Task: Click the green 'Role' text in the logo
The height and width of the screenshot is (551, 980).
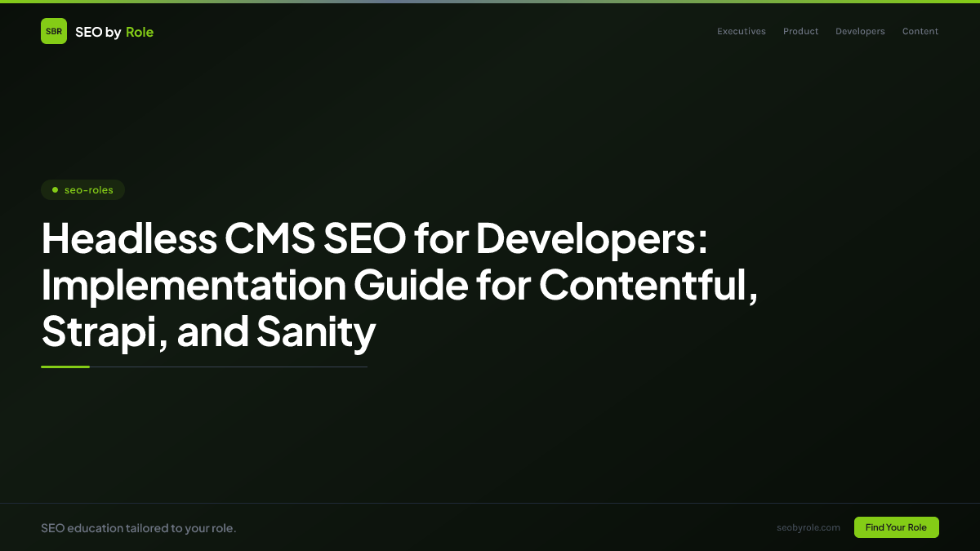Action: point(139,31)
